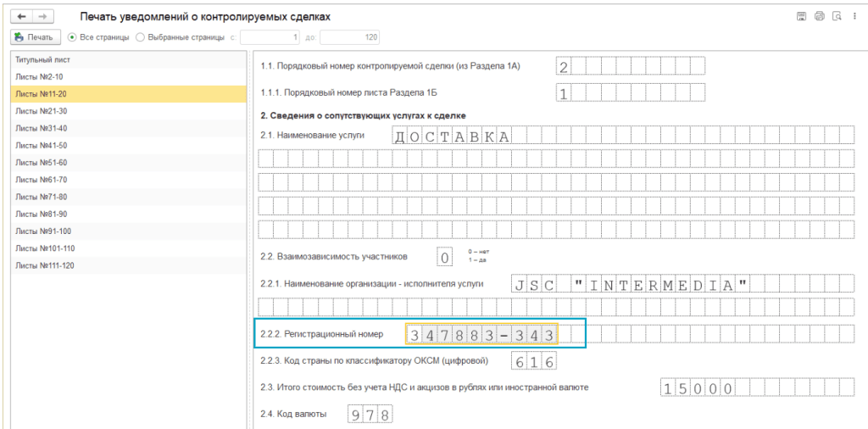Image resolution: width=868 pixels, height=429 pixels.
Task: Open print preview magnifier icon
Action: click(837, 16)
